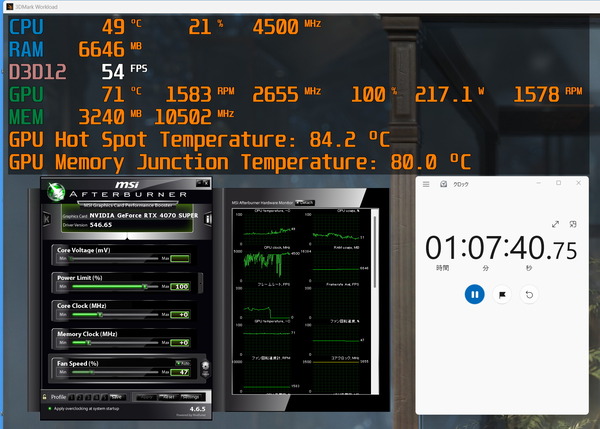Screen dimensions: 600x429
Task: Save the current Afterburner profile
Action: pos(116,397)
